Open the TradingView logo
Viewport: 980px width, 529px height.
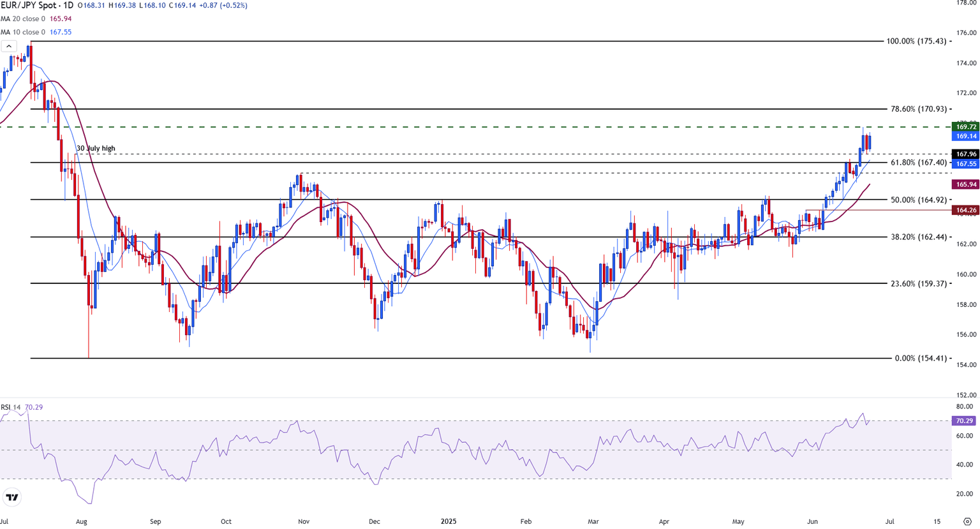click(x=12, y=497)
